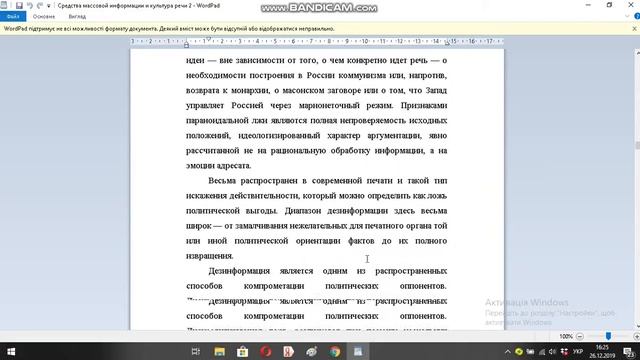Open Task View on the taskbar
The image size is (640, 360).
[196, 351]
